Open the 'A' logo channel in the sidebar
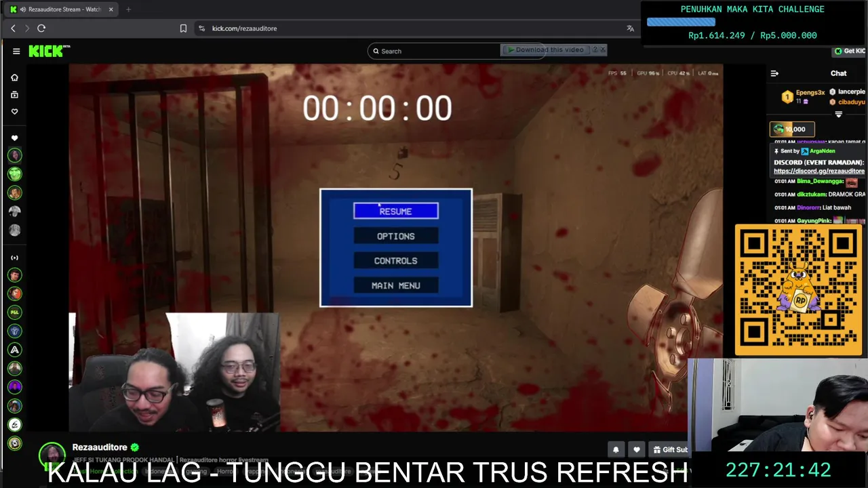The height and width of the screenshot is (488, 868). coord(14,350)
